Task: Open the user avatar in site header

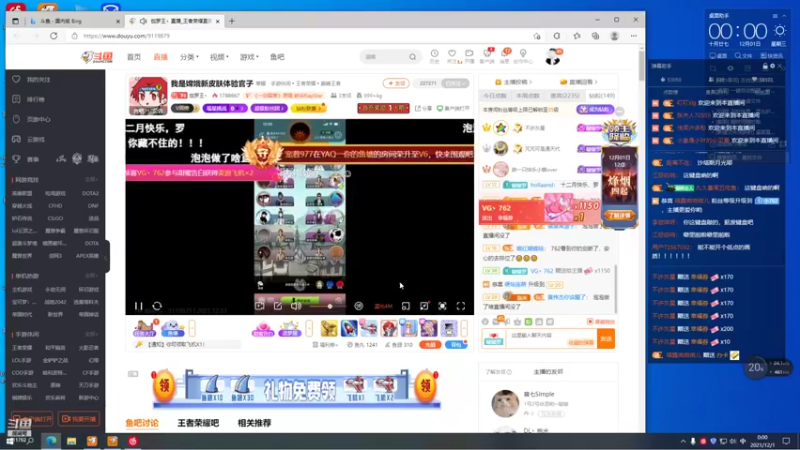Action: 553,57
